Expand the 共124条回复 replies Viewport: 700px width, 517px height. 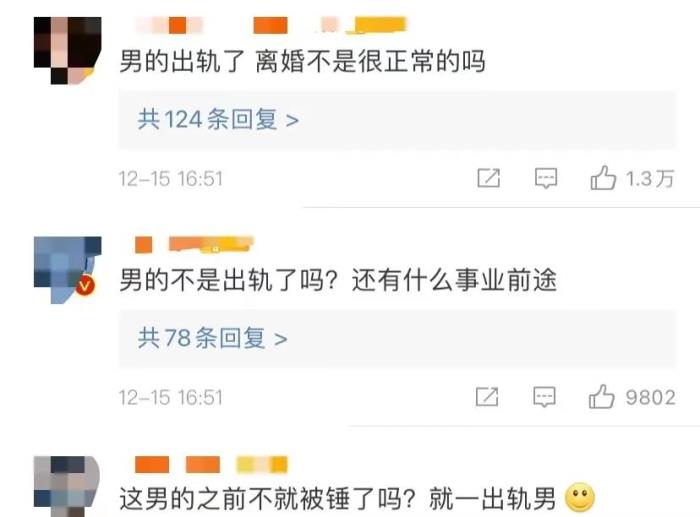(x=218, y=119)
